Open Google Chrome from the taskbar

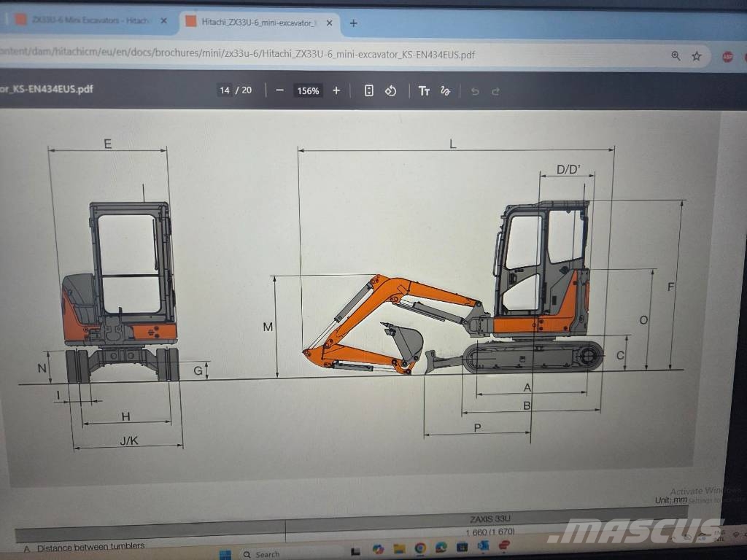point(420,548)
